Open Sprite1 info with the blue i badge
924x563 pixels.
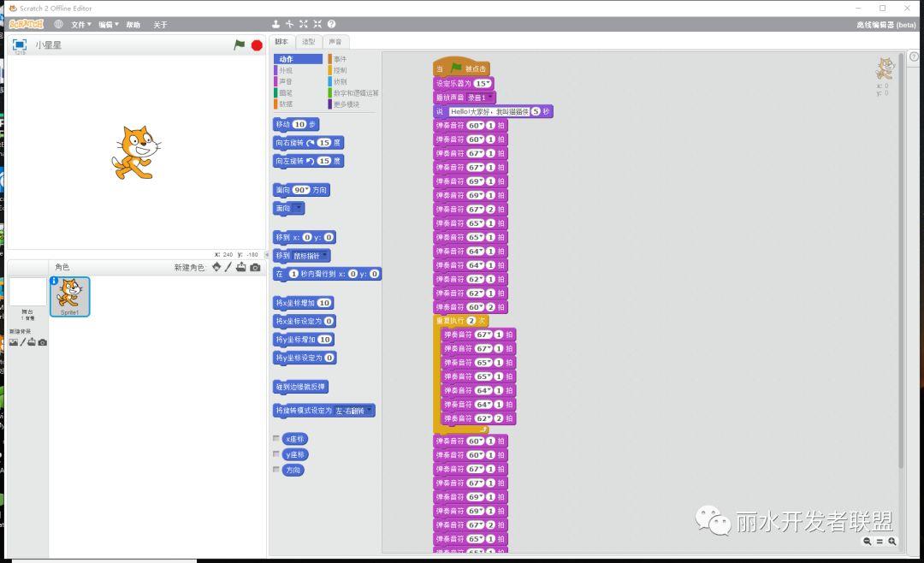pos(54,281)
